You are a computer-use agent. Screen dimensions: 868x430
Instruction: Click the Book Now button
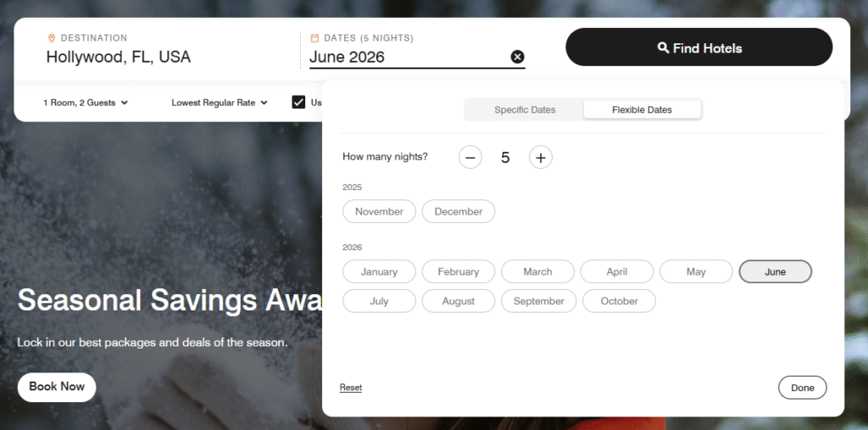[57, 387]
